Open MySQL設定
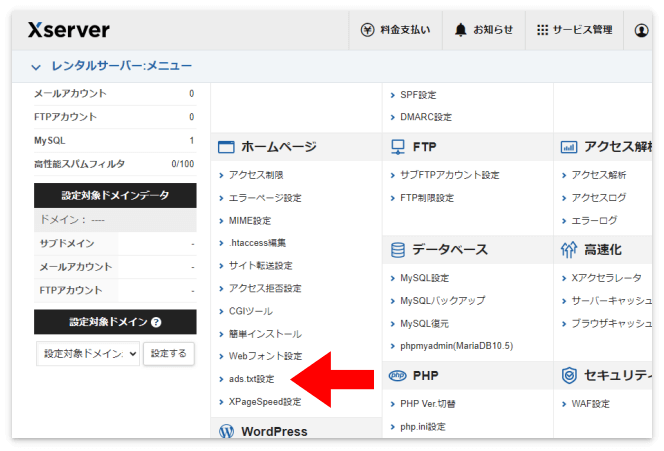Image resolution: width=664 pixels, height=451 pixels. coord(424,278)
